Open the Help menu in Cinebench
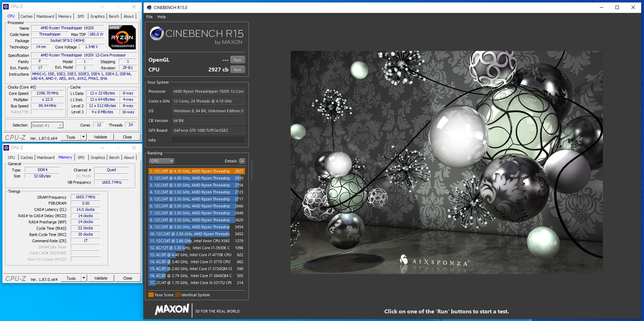Viewport: 644px width, 321px height. [162, 17]
